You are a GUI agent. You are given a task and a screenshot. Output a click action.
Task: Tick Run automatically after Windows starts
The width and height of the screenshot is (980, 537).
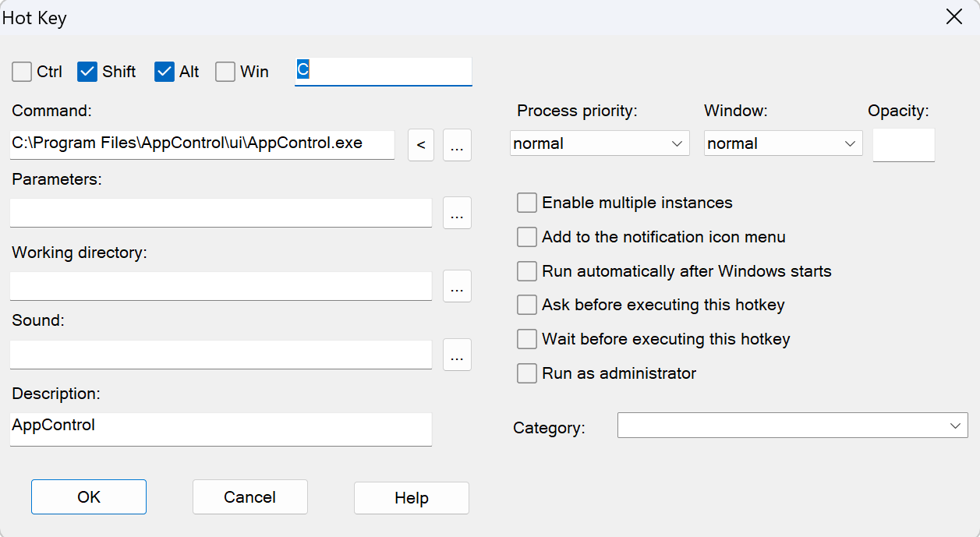[528, 271]
